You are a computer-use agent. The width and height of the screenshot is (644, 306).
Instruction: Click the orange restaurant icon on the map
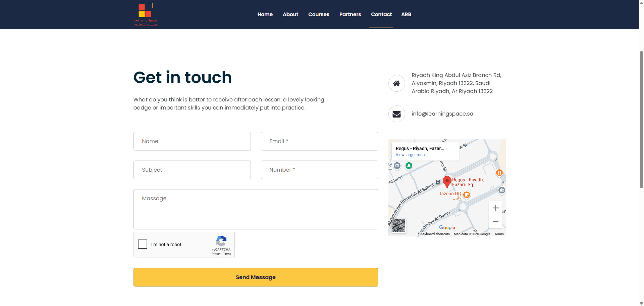(499, 173)
